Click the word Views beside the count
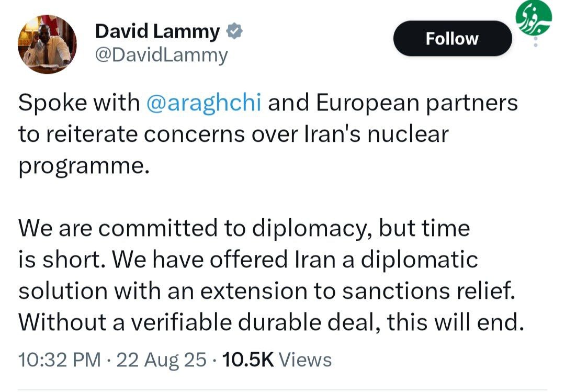This screenshot has width=565, height=392. click(306, 360)
